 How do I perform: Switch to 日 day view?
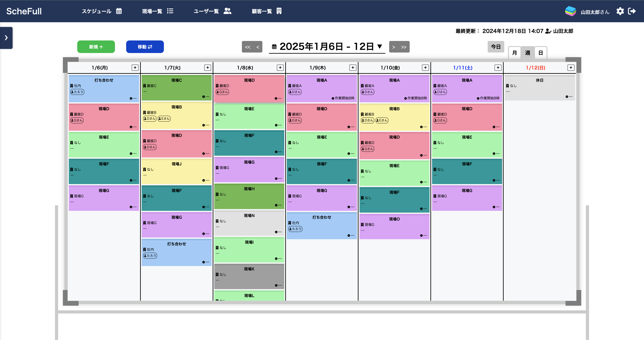pyautogui.click(x=540, y=53)
